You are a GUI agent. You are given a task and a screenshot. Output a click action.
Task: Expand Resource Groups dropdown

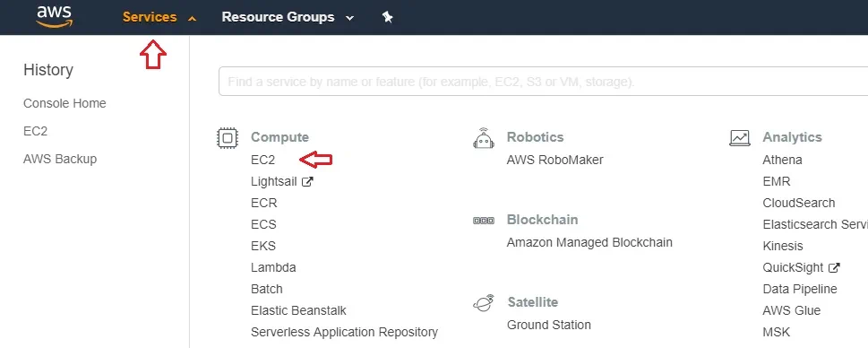coord(288,17)
